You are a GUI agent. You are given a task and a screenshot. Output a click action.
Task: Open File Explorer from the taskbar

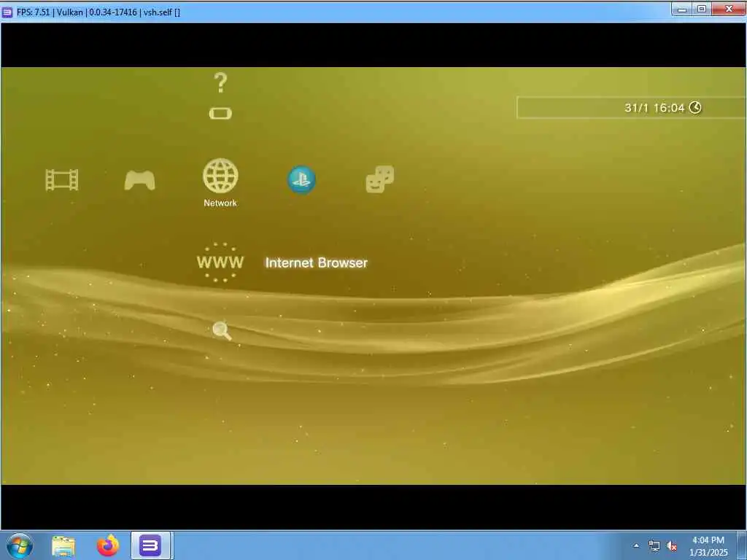click(x=63, y=546)
